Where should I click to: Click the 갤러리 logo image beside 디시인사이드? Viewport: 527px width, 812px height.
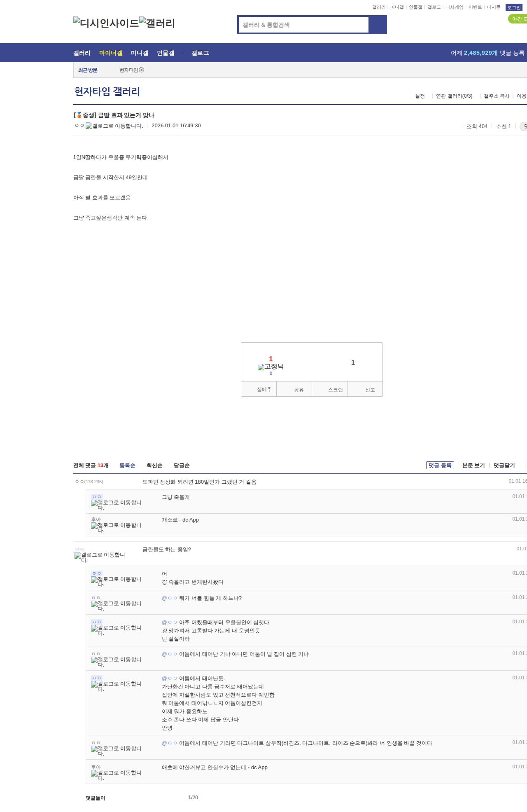click(x=157, y=23)
